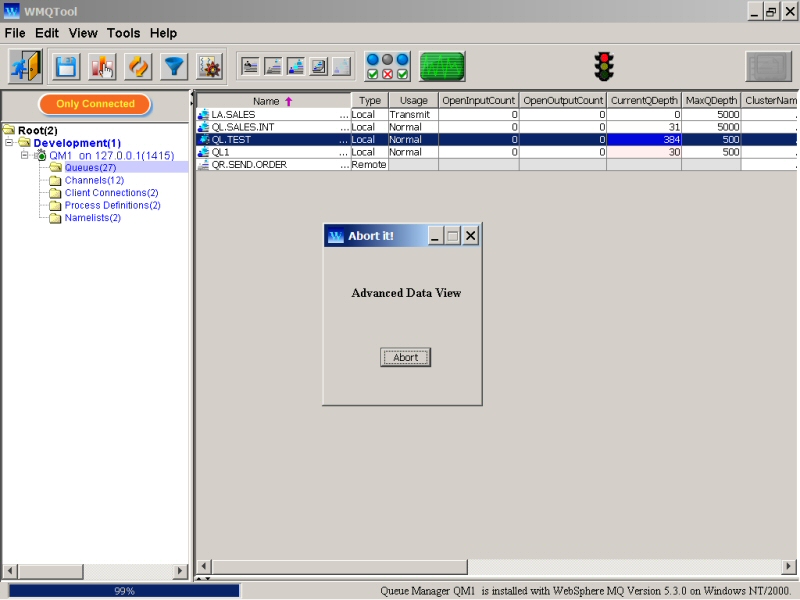Select Process Definitions(2) in the tree
Screen dimensions: 800x600
[x=112, y=205]
